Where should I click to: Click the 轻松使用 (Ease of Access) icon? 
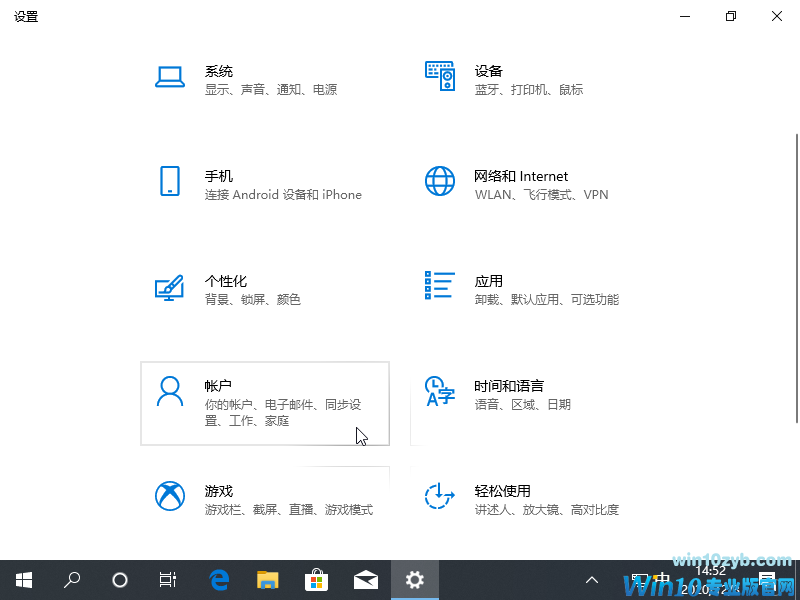[440, 497]
